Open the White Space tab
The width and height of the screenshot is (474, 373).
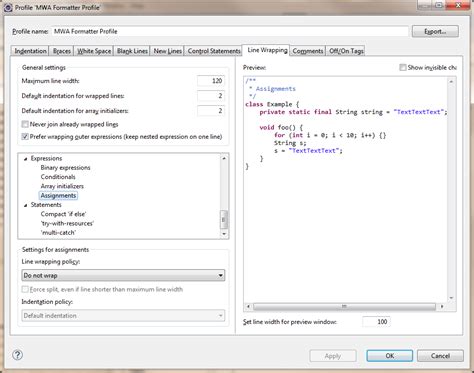pyautogui.click(x=94, y=51)
